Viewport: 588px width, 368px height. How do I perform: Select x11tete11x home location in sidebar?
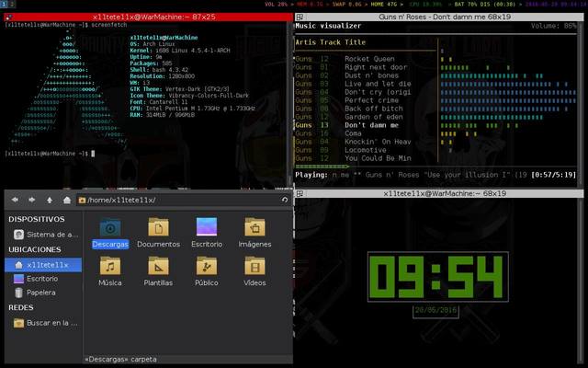coord(43,265)
